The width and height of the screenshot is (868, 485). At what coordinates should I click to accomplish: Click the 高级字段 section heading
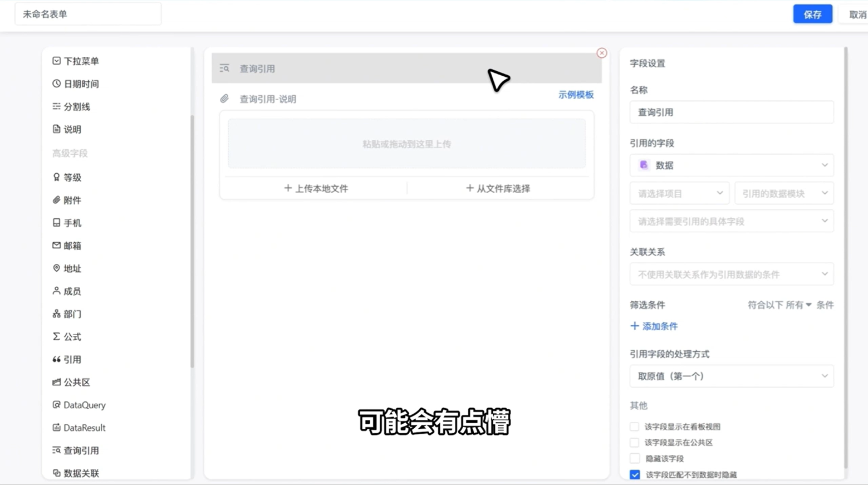(x=70, y=153)
